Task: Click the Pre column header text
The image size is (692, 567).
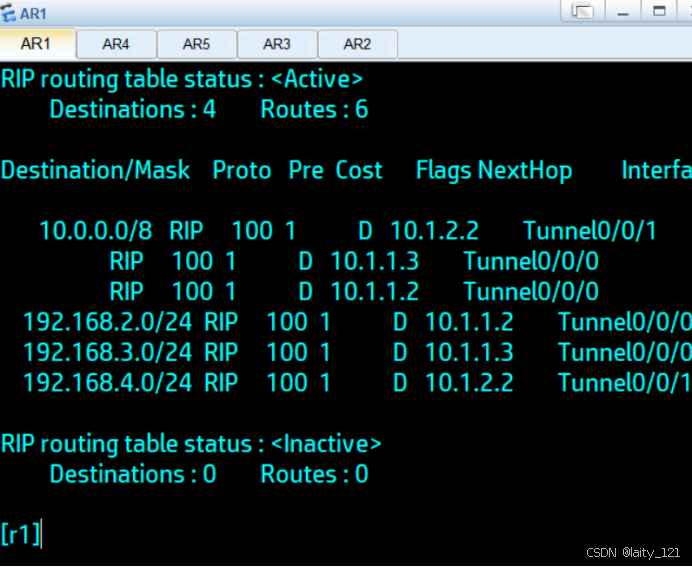Action: point(306,170)
